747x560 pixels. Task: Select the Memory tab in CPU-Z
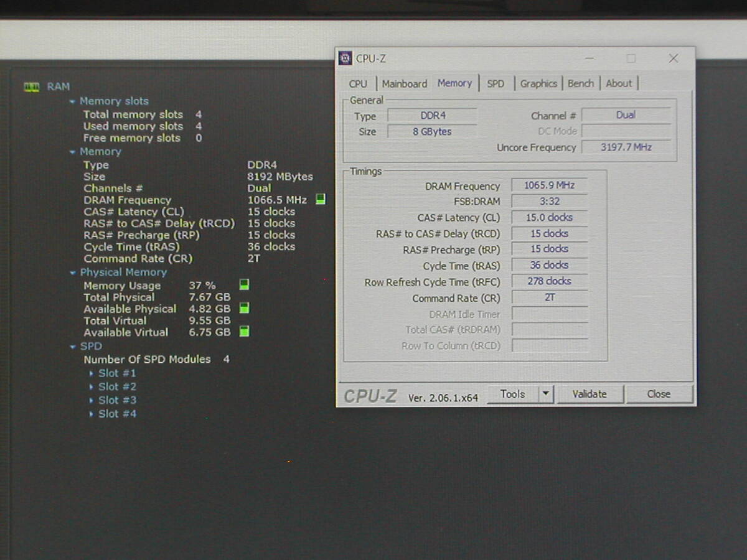pyautogui.click(x=454, y=83)
